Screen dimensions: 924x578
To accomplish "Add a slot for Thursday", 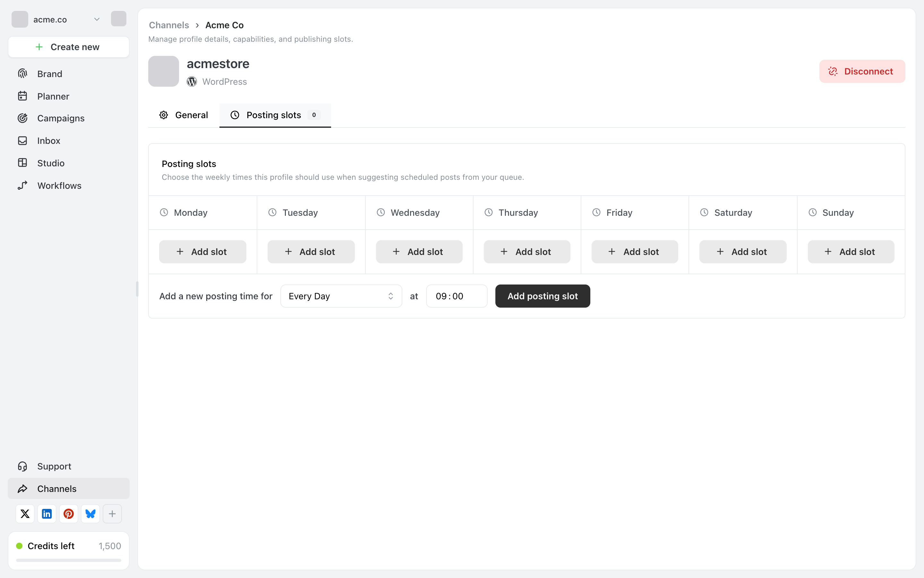I will (x=527, y=251).
